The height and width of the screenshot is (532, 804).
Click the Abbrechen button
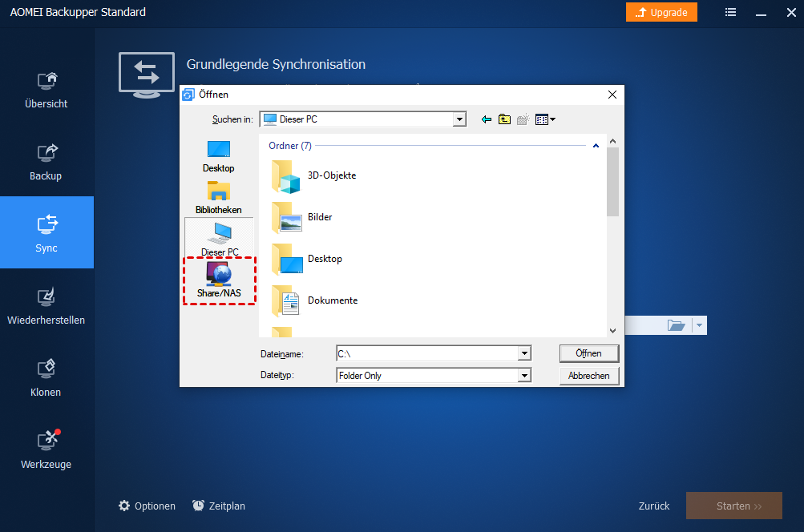point(588,376)
